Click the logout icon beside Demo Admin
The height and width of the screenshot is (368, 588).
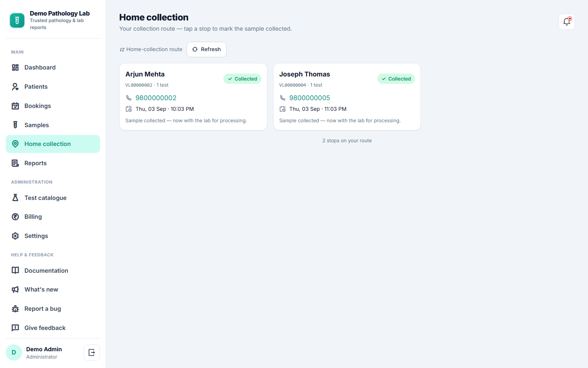(92, 352)
